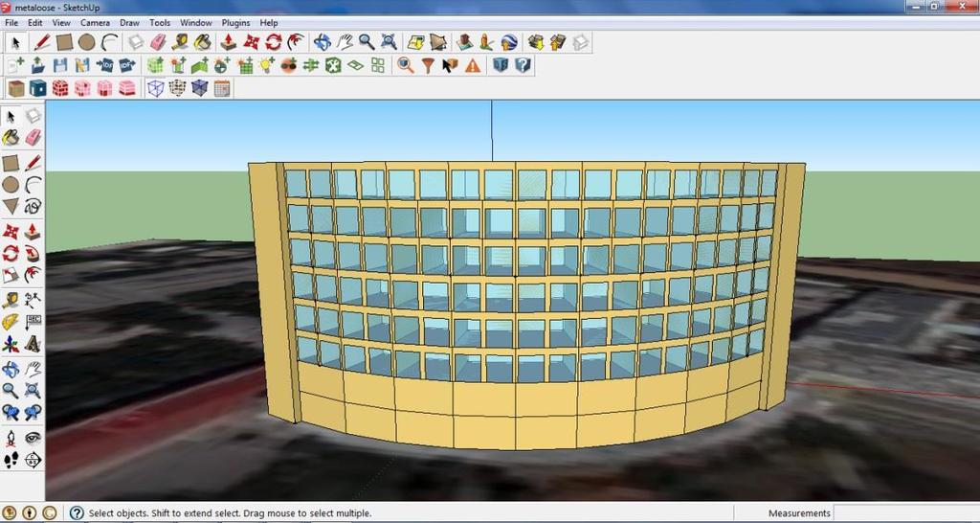This screenshot has width=980, height=523.
Task: Open the Photo Textures tool
Action: 486,42
